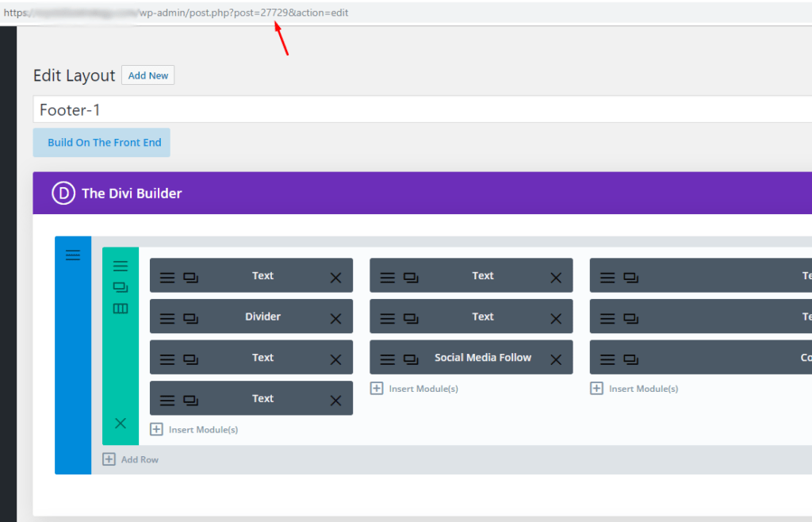Clone the Social Media Follow module
This screenshot has height=522, width=812.
411,359
